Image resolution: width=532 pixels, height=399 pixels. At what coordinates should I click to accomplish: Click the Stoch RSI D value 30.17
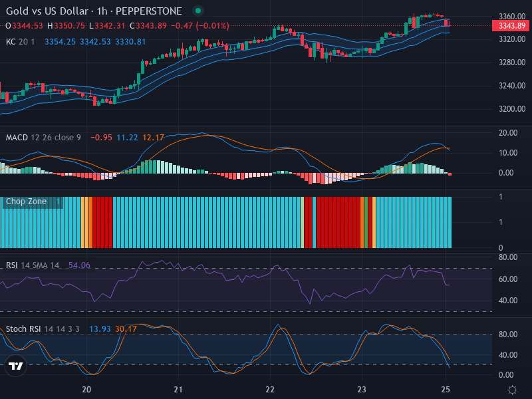[126, 329]
